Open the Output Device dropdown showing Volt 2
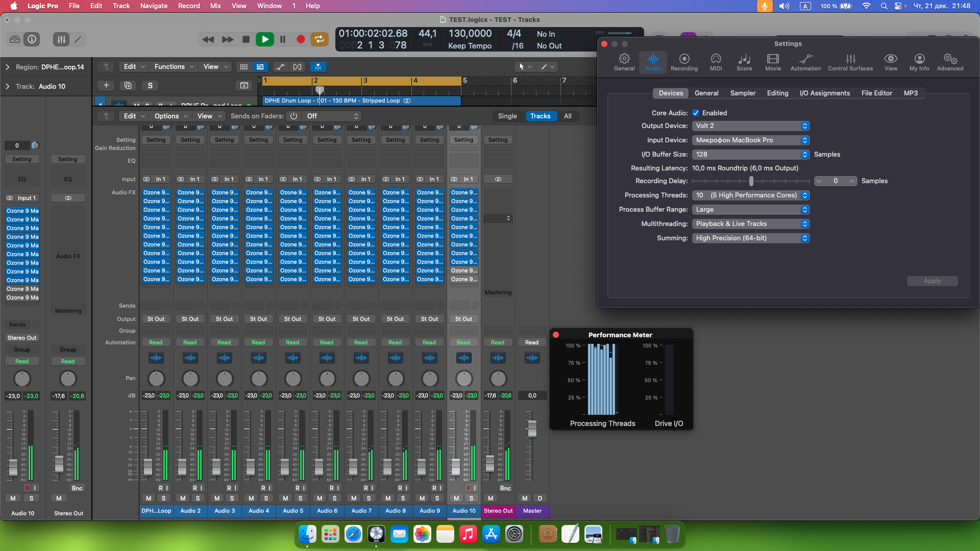 coord(750,126)
